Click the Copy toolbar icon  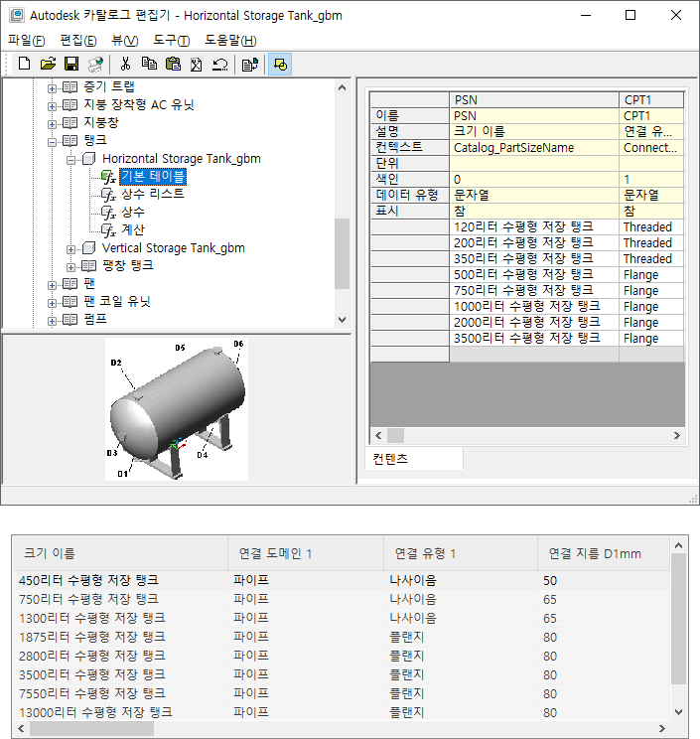(x=149, y=64)
